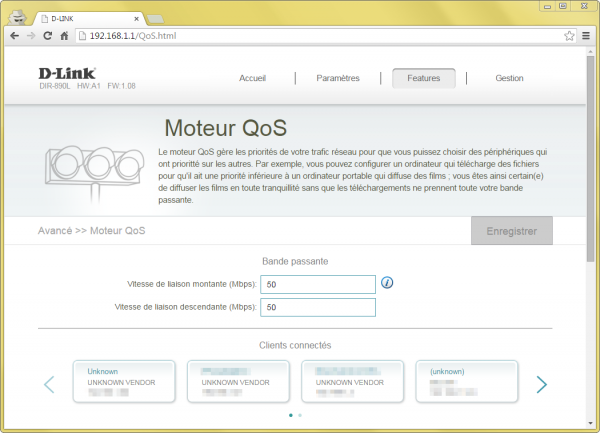
Task: Click the browser back arrow
Action: [14, 35]
